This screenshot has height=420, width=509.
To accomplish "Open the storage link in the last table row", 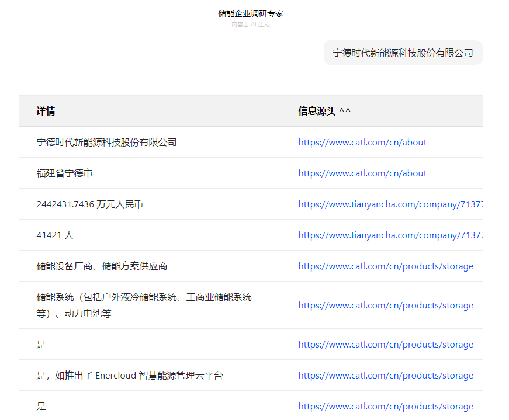I will [386, 407].
